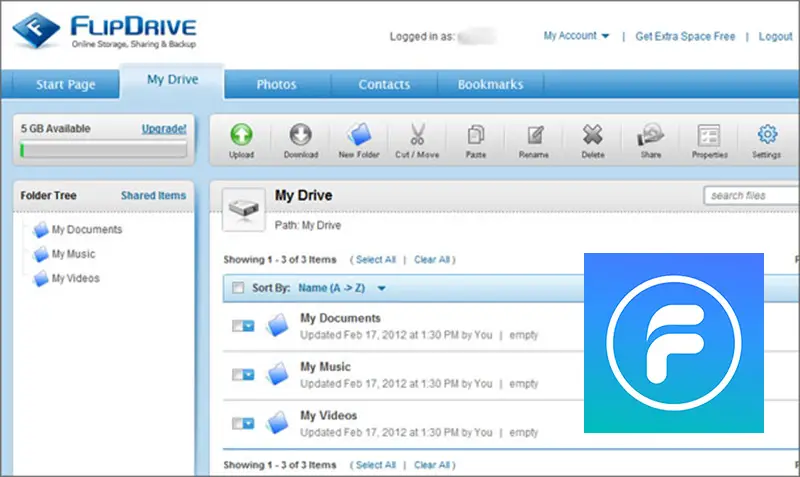
Task: Click My Videos folder icon in Folder Tree
Action: pos(41,279)
